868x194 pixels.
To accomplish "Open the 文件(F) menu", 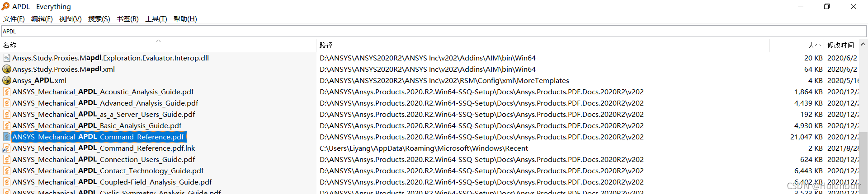I will [x=14, y=19].
